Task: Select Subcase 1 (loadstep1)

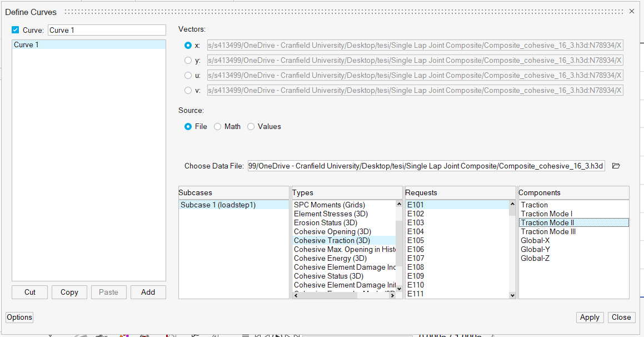Action: pos(234,205)
